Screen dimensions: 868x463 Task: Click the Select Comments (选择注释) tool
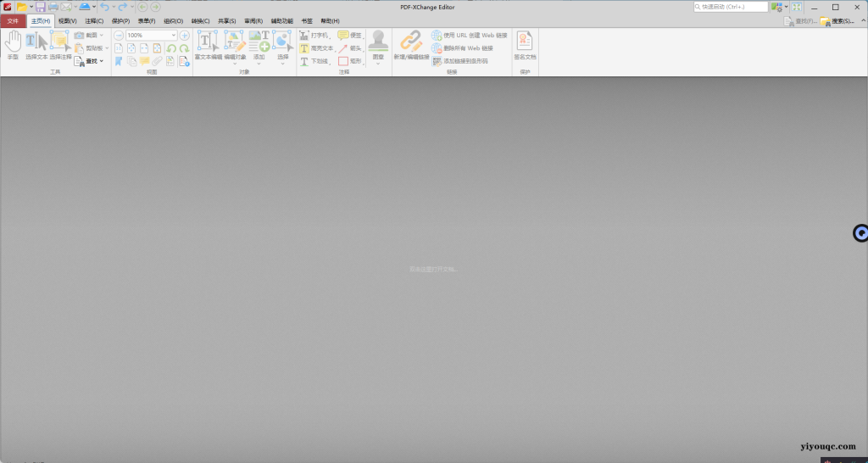60,44
